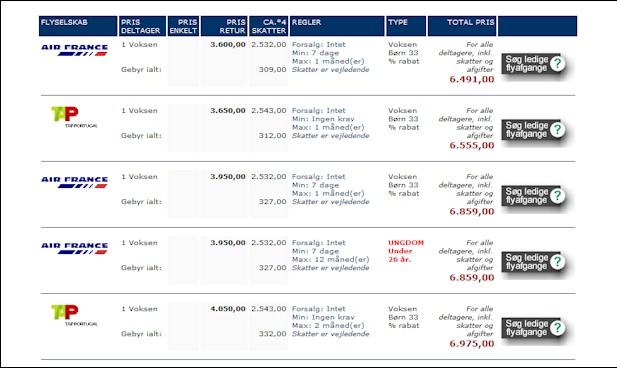The height and width of the screenshot is (368, 617).
Task: Click the question mark icon for the 6.975,00 fare
Action: click(558, 328)
